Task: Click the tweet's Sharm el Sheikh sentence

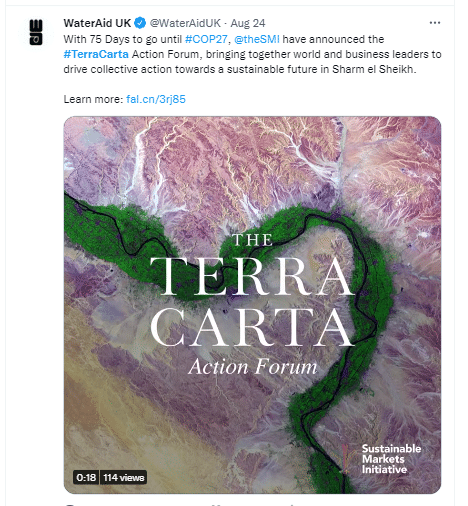Action: (x=240, y=69)
